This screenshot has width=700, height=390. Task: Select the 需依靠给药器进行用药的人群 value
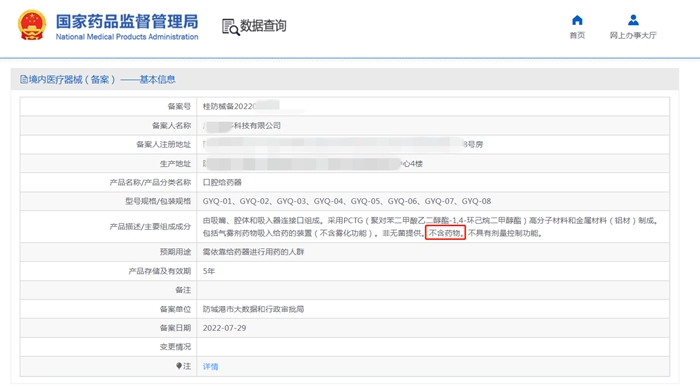tap(253, 252)
